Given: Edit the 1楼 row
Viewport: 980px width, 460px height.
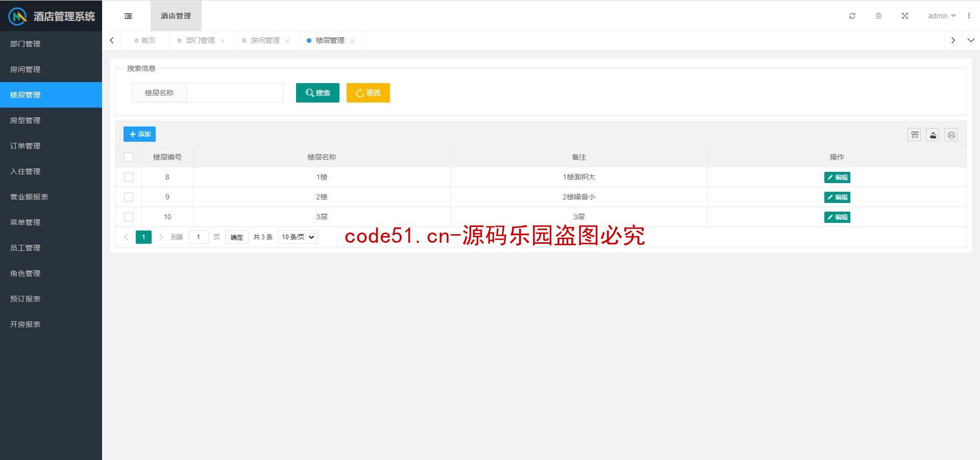Looking at the screenshot, I should pos(837,177).
